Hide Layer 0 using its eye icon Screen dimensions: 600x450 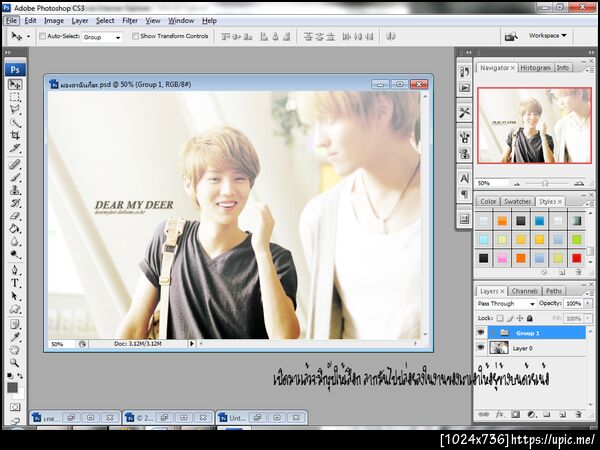click(x=481, y=348)
